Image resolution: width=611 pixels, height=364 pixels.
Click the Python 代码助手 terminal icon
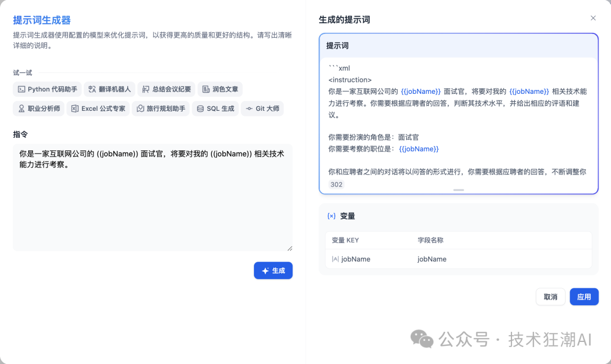(x=21, y=89)
